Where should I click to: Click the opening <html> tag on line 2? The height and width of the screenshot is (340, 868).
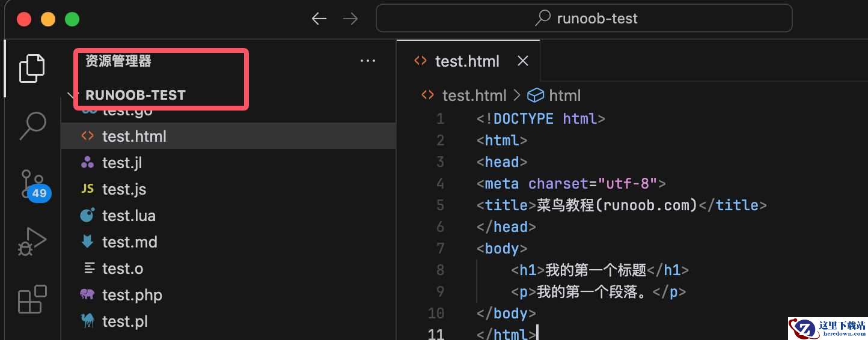(502, 141)
